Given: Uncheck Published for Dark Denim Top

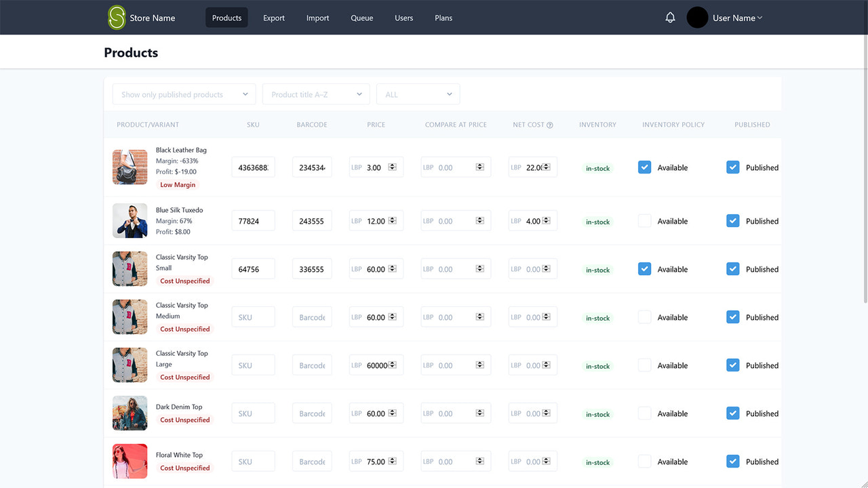Looking at the screenshot, I should (x=732, y=413).
